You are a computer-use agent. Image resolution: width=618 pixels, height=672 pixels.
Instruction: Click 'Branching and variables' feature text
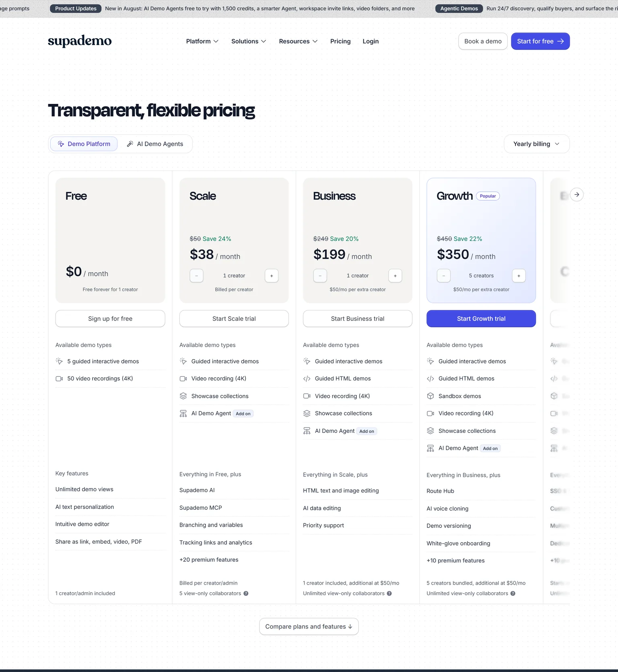211,525
